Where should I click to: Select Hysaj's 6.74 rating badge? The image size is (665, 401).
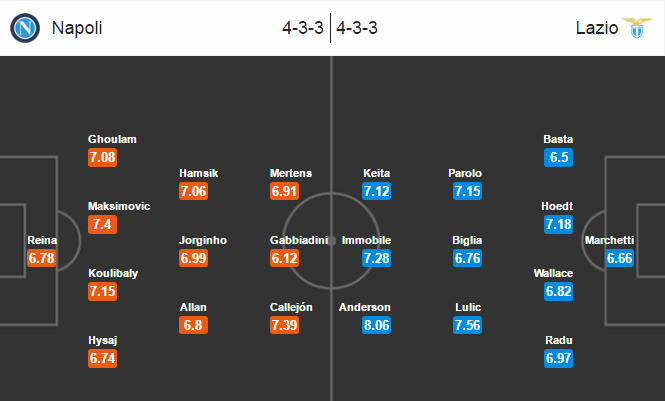coord(102,358)
